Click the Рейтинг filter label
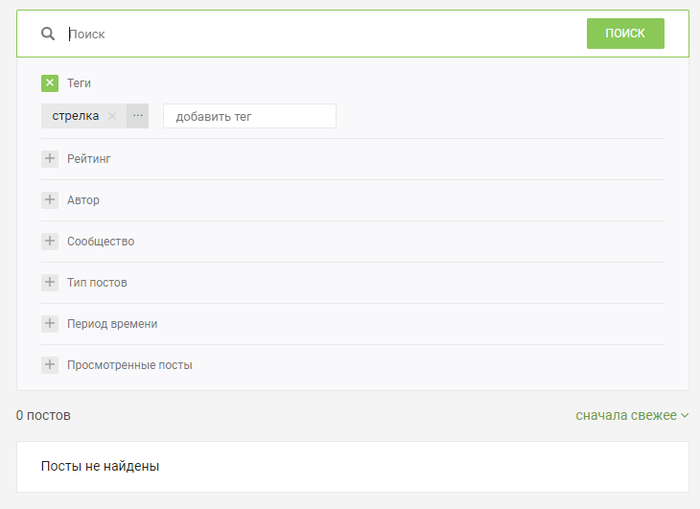 88,159
